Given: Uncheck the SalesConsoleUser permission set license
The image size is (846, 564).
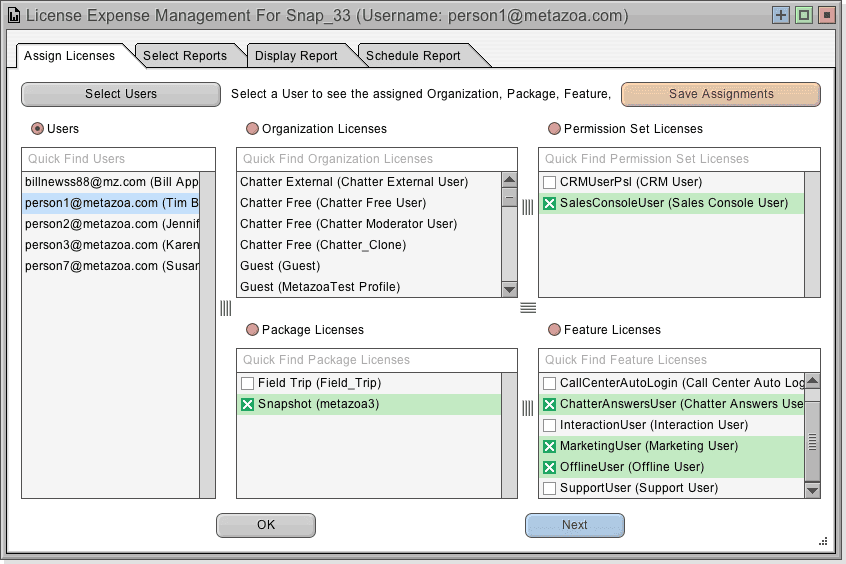Looking at the screenshot, I should click(x=549, y=203).
